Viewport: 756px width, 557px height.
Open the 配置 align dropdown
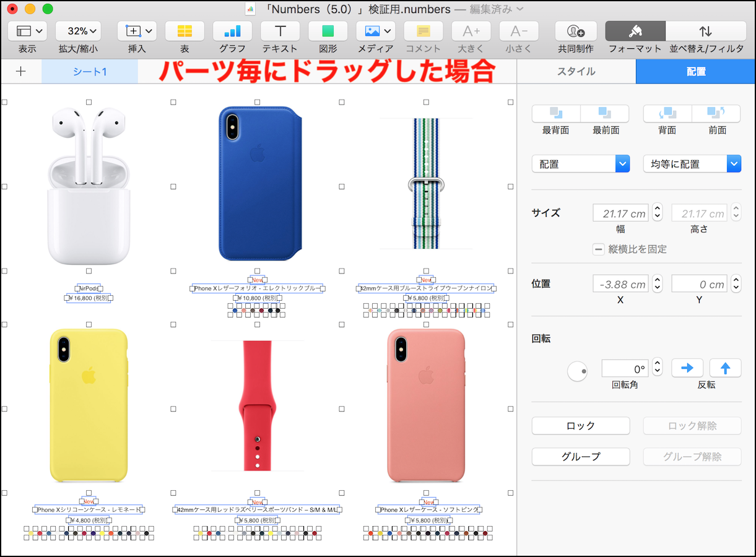point(581,164)
